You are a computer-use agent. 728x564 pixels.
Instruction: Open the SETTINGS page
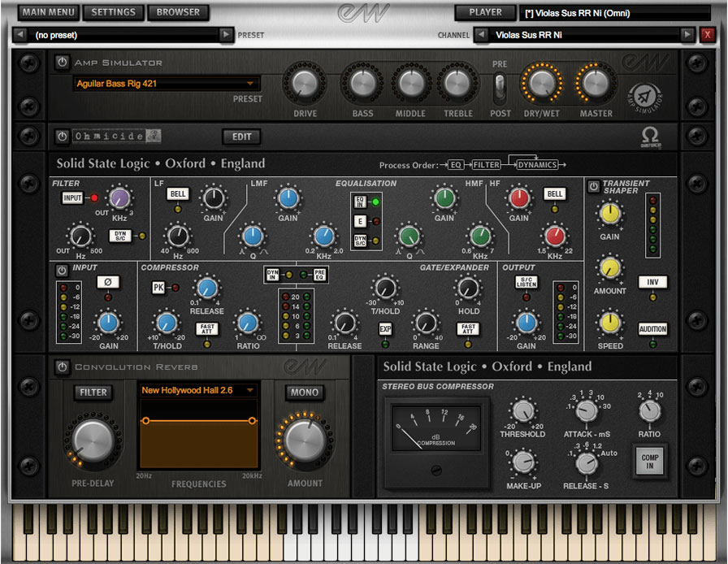click(113, 12)
